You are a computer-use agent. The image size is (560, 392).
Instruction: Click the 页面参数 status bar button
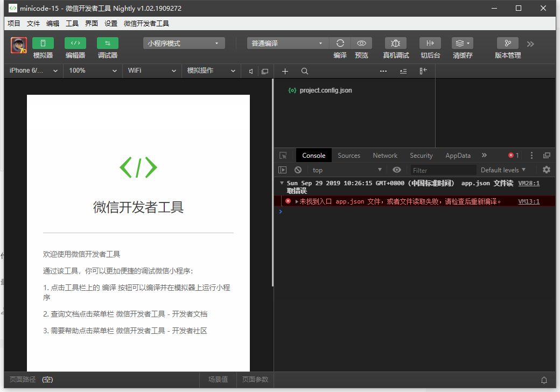(255, 380)
